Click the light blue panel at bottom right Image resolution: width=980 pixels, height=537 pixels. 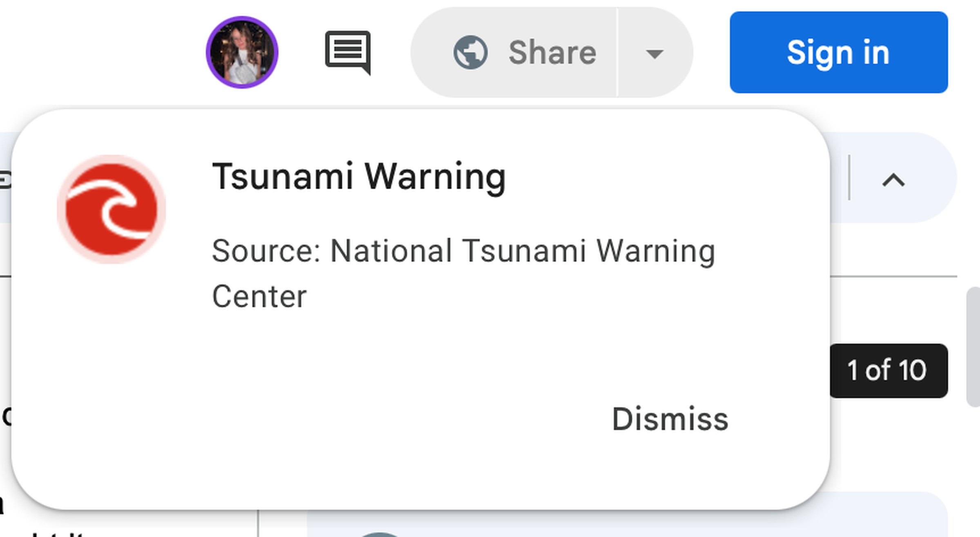point(627,515)
